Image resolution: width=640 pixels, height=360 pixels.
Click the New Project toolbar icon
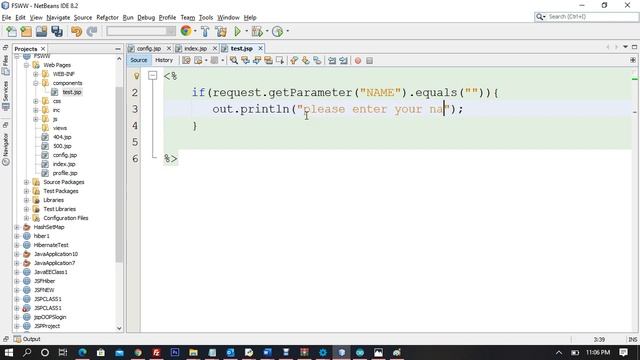click(x=26, y=31)
